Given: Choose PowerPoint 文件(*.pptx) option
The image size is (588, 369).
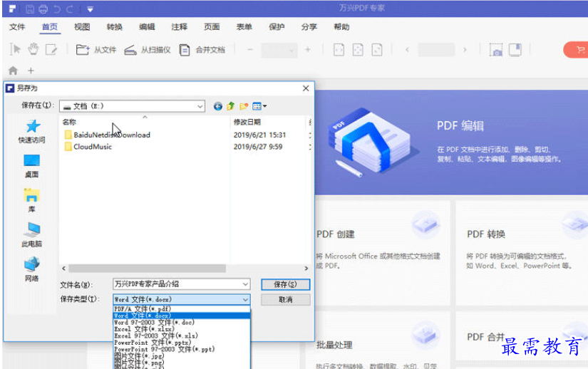Looking at the screenshot, I should (x=182, y=343).
